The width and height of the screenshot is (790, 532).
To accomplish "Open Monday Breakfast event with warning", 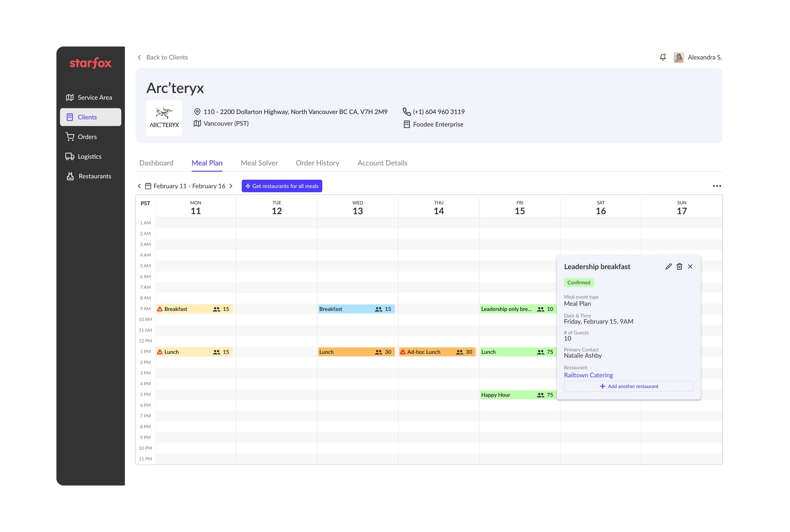I will click(194, 309).
